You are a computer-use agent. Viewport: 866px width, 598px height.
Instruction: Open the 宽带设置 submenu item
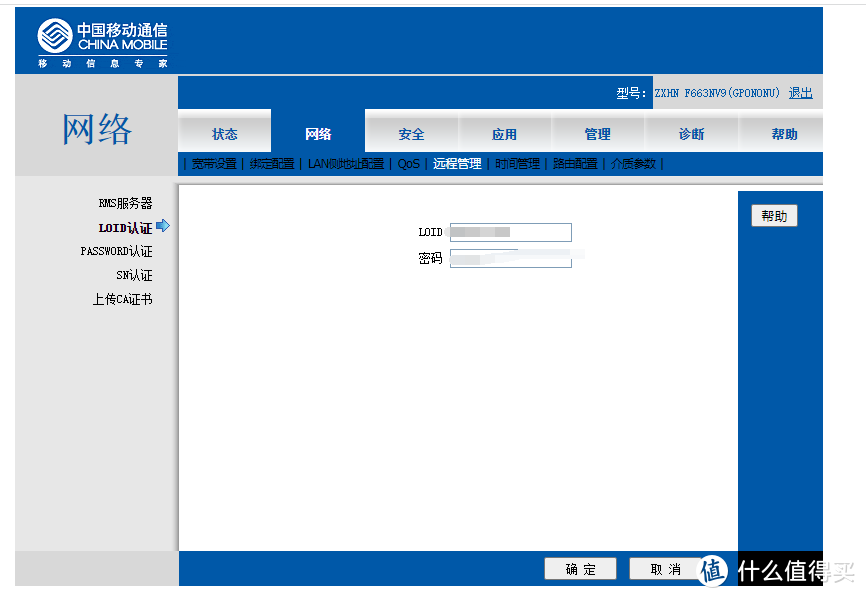[x=214, y=163]
